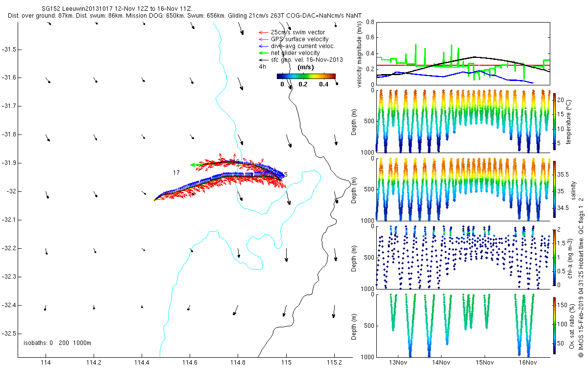Click latitude tick label '-32.2'
This screenshot has height=368, width=588.
[9, 248]
